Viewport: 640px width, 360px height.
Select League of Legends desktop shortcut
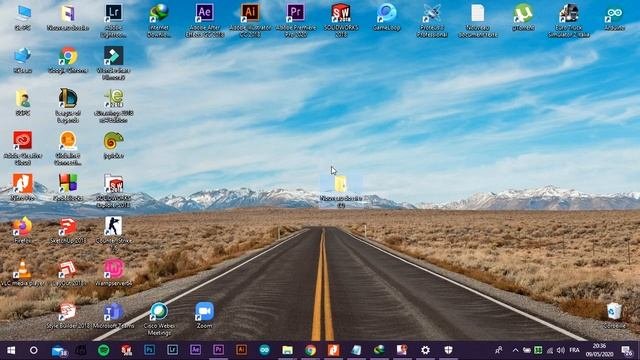[x=68, y=106]
